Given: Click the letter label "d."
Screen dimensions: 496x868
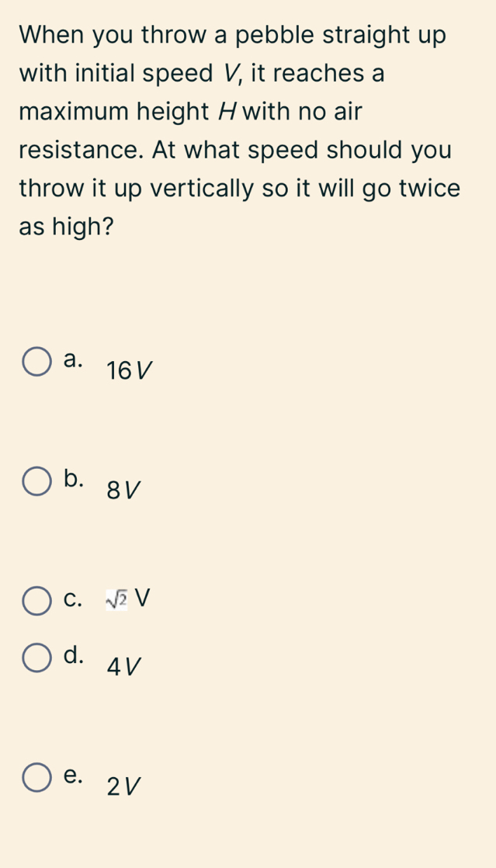Looking at the screenshot, I should click(75, 656).
